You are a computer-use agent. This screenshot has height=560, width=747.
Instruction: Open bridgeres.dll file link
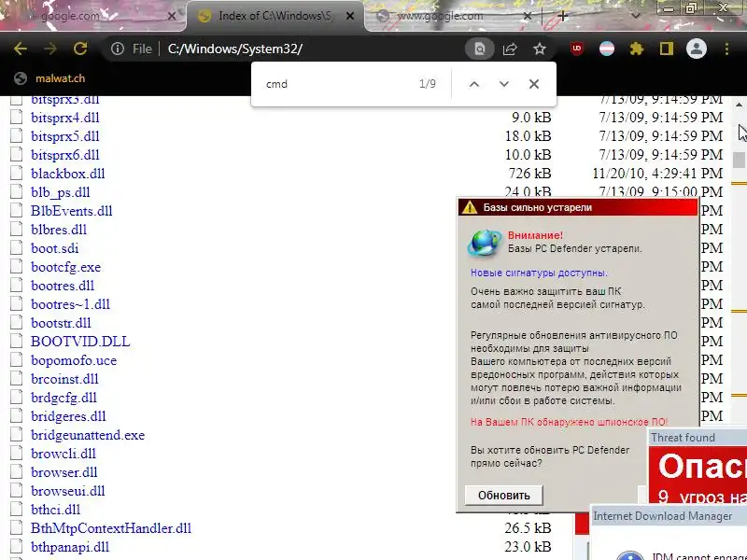[x=68, y=416]
